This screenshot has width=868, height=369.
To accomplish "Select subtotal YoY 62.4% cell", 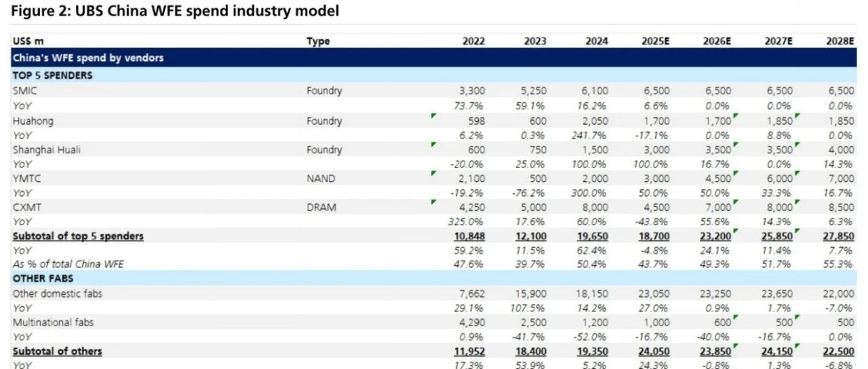I will coord(595,250).
